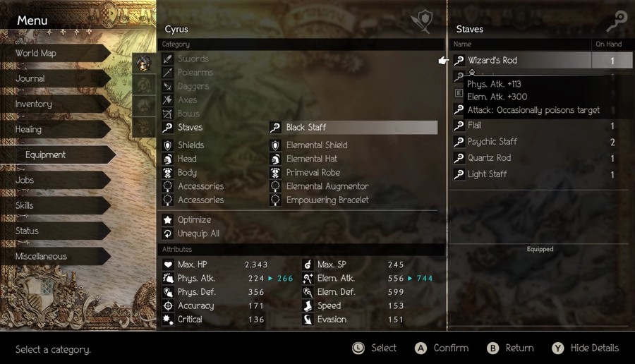Click the Hide Details Y button
Screen dimensions: 635x364
(586, 348)
